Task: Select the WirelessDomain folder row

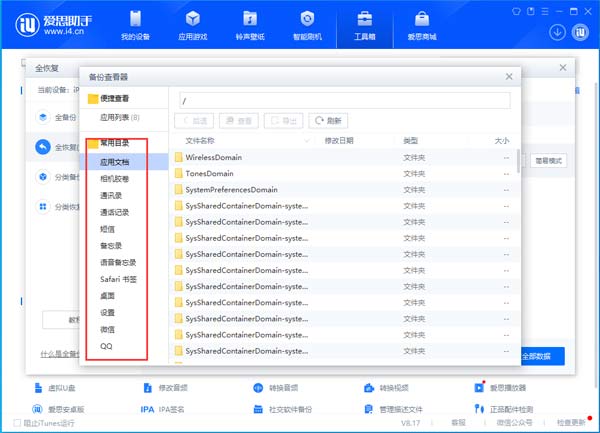Action: 344,157
